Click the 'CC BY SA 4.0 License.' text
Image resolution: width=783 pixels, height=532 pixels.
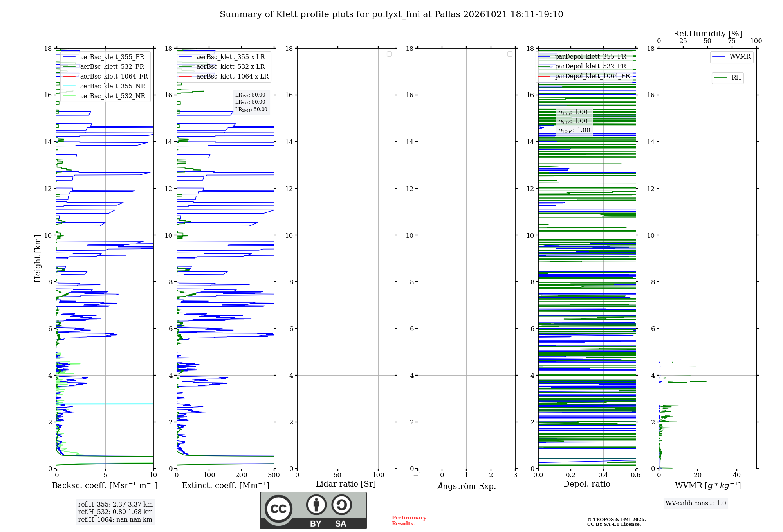(x=614, y=525)
